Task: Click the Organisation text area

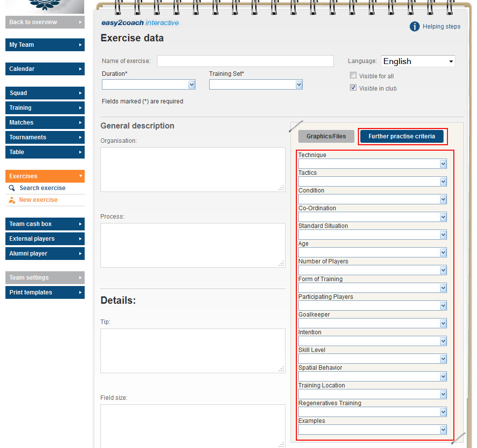Action: point(193,170)
